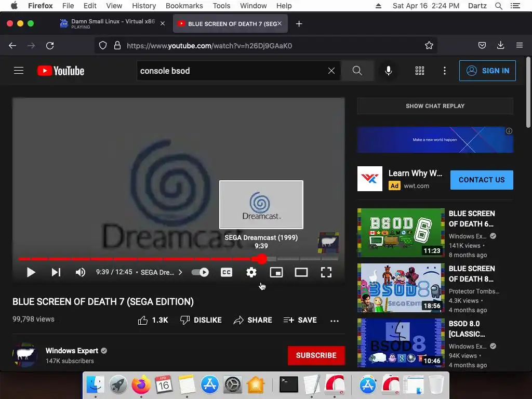Search with your voice microphone

pyautogui.click(x=389, y=71)
